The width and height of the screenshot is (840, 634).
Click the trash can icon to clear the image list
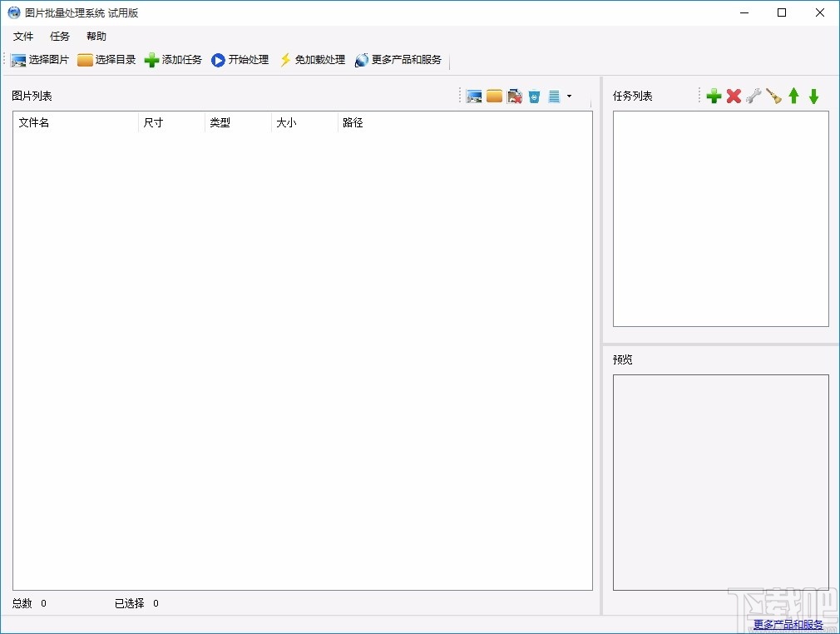534,96
